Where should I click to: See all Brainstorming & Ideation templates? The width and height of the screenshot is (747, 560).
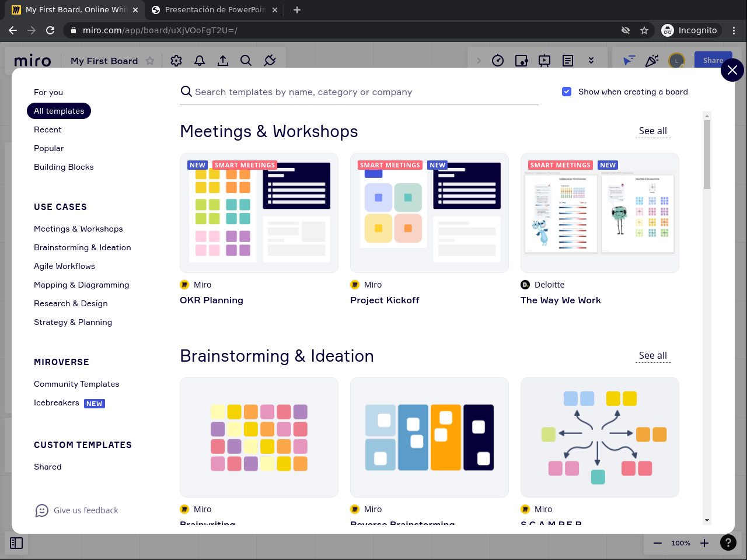tap(653, 356)
